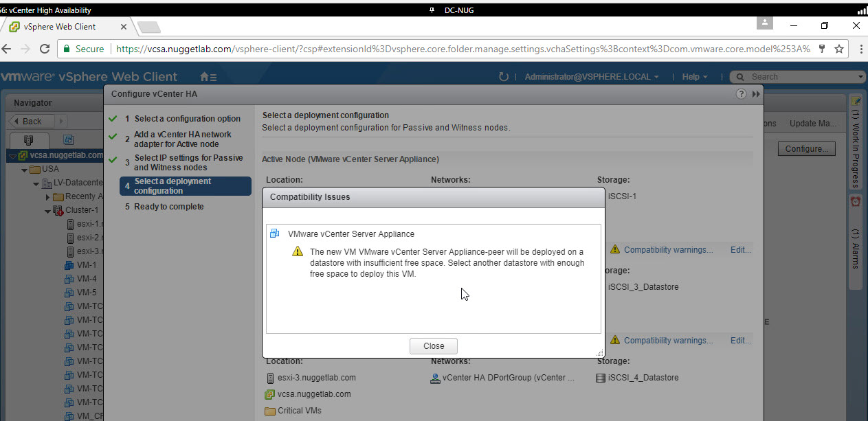Viewport: 868px width, 421px height.
Task: Select the Hosts and Clusters navigator tab icon
Action: coord(28,139)
